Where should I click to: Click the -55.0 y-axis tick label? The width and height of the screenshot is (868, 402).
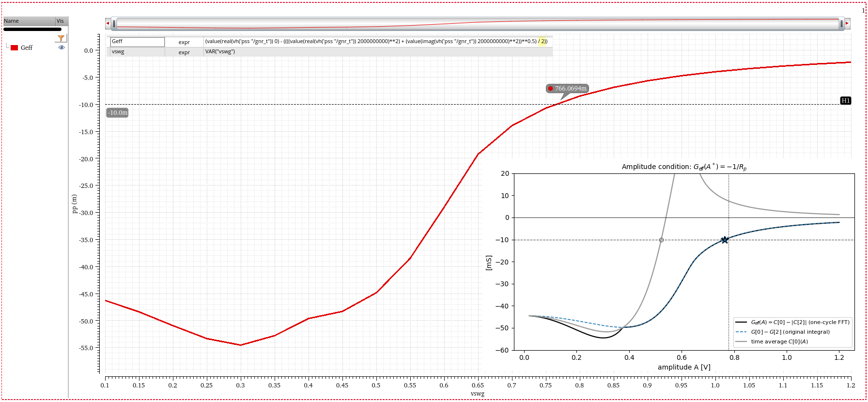tap(86, 348)
